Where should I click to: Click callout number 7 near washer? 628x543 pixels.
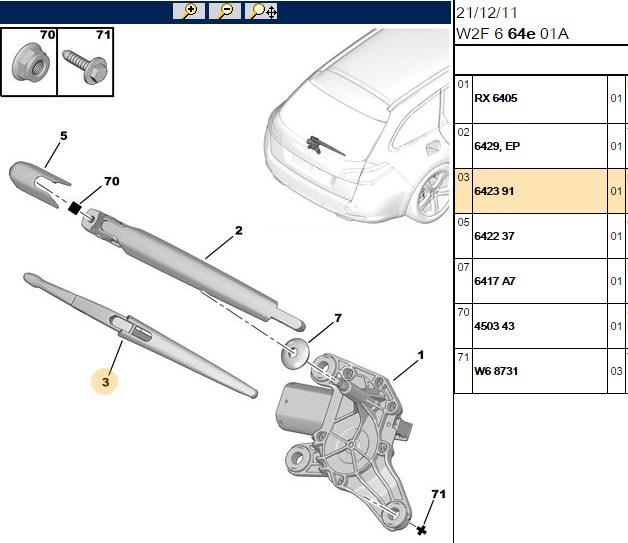[338, 318]
